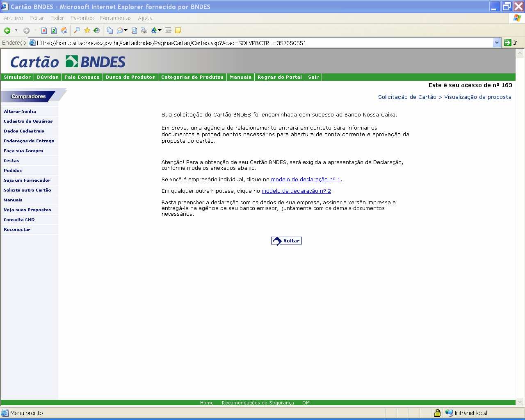
Task: Expand the address bar URL dropdown
Action: [x=497, y=43]
